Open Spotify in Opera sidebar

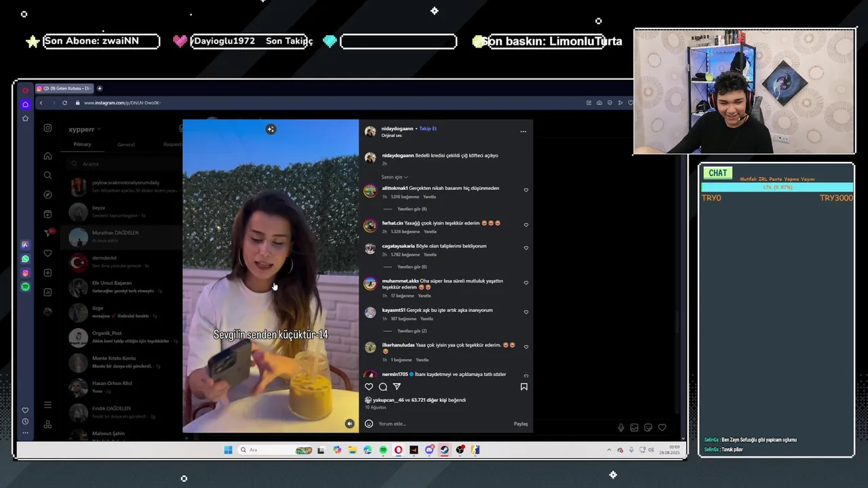pyautogui.click(x=25, y=287)
